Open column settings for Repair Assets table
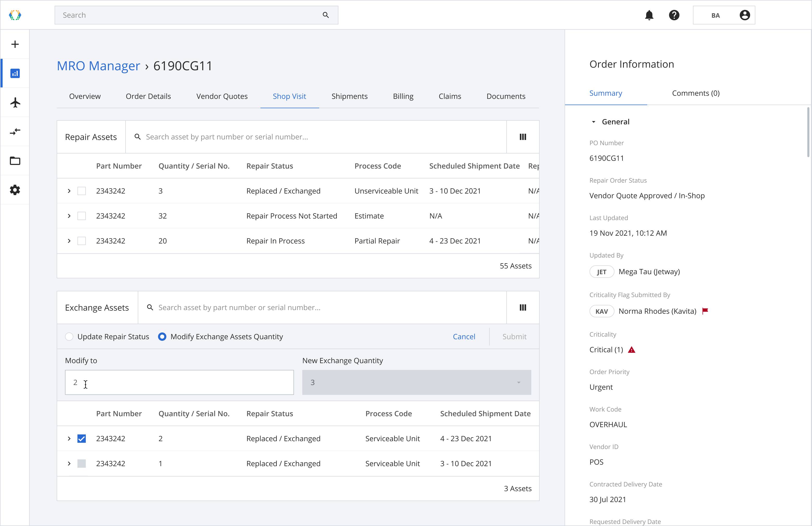 coord(523,137)
